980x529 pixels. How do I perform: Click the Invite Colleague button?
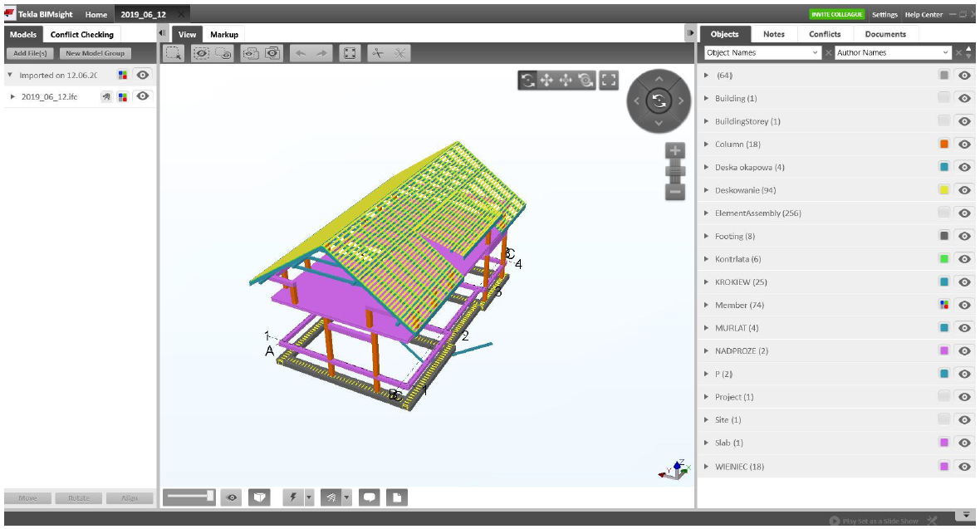coord(836,14)
